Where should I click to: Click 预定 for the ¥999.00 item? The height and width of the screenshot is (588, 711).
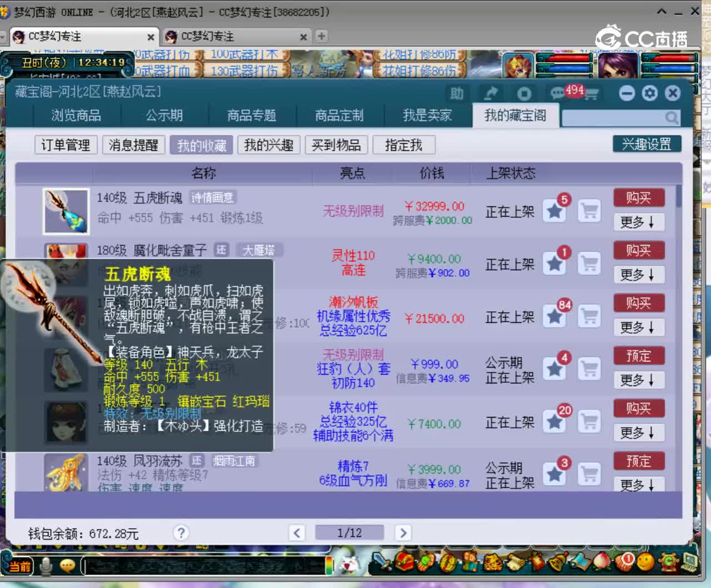(639, 356)
